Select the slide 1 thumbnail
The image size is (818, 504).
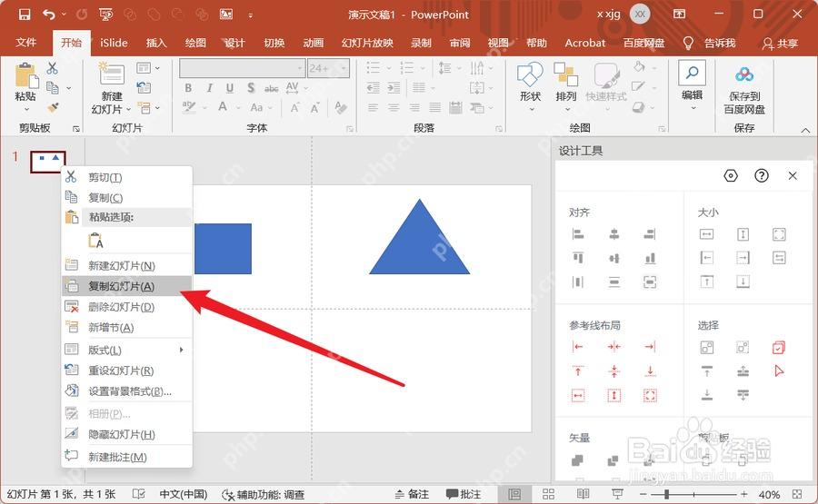(48, 162)
